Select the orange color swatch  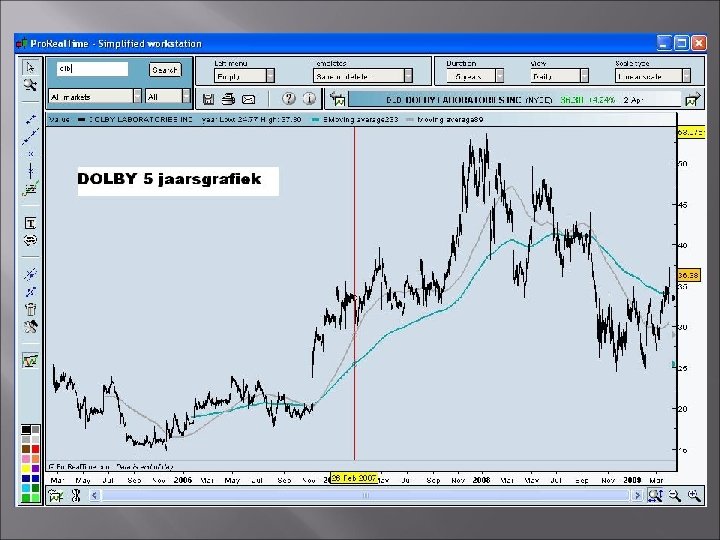[x=35, y=459]
